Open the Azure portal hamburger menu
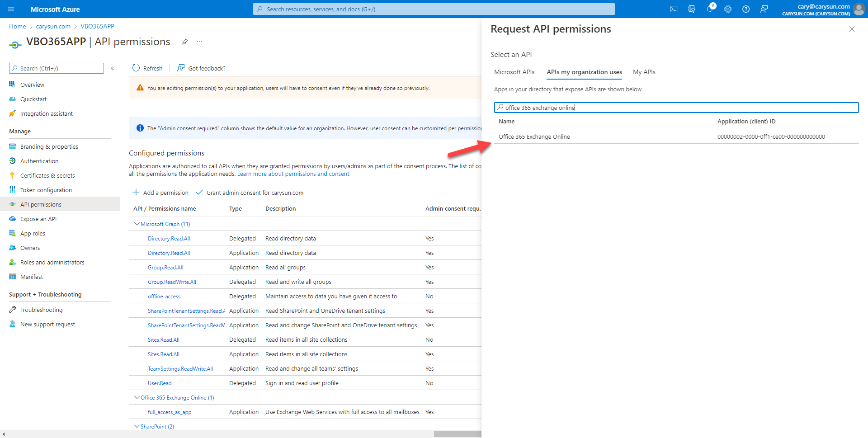Image resolution: width=868 pixels, height=438 pixels. coord(11,9)
